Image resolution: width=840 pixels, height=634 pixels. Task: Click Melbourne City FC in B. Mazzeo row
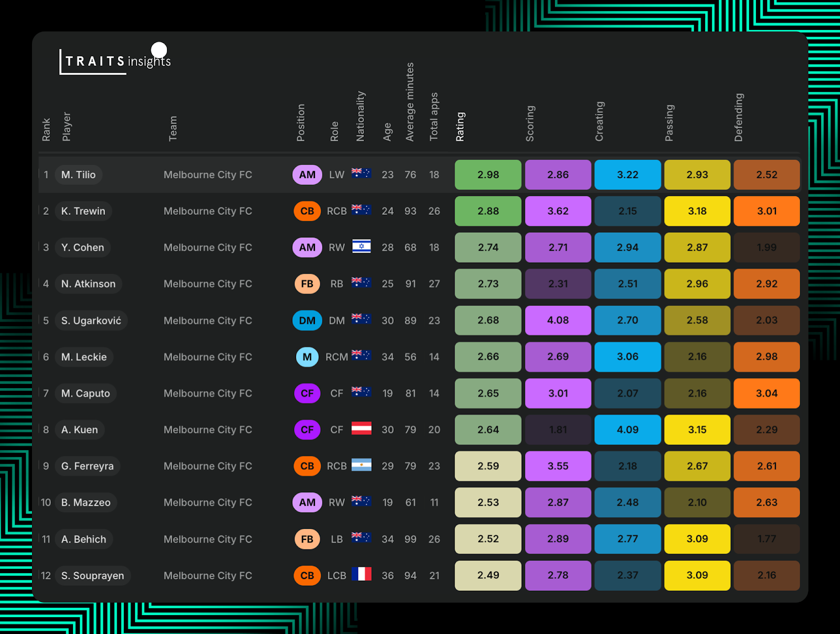[208, 502]
